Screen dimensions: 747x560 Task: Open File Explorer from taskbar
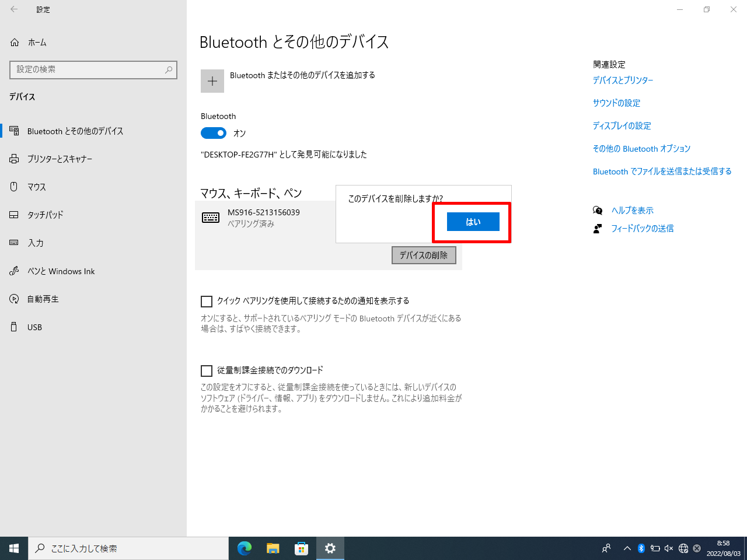(x=273, y=548)
